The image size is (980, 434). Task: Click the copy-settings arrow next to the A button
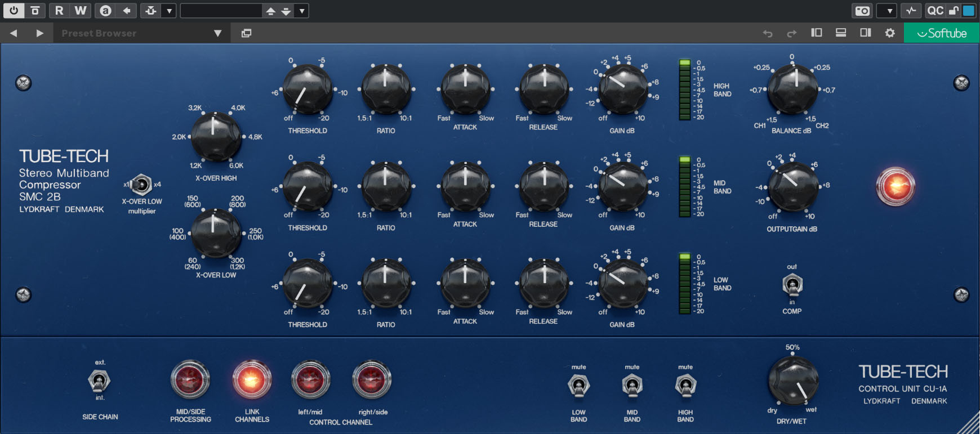click(x=127, y=10)
